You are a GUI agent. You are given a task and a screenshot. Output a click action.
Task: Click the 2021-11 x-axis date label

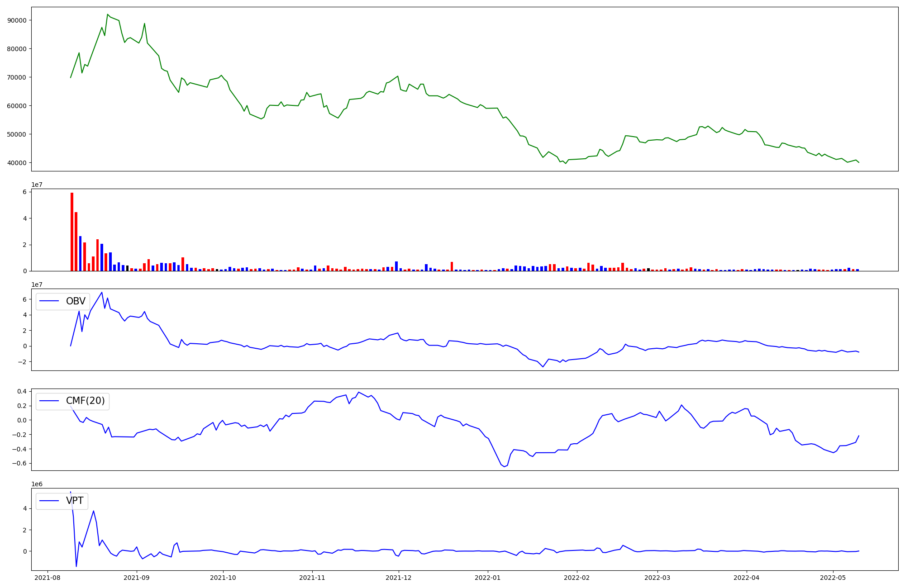[312, 578]
